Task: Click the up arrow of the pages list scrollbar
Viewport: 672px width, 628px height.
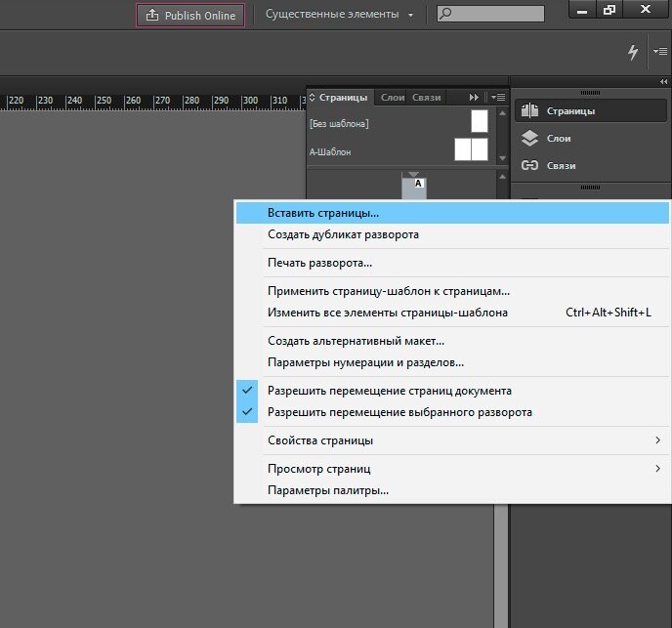Action: [x=502, y=176]
